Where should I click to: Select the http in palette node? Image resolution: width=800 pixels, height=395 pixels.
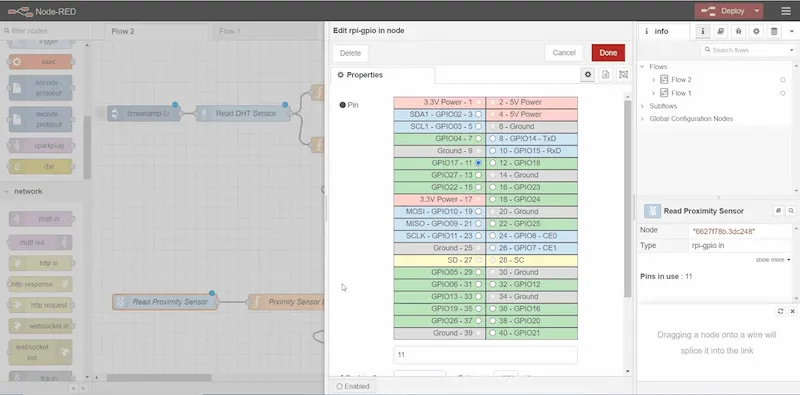coord(41,263)
